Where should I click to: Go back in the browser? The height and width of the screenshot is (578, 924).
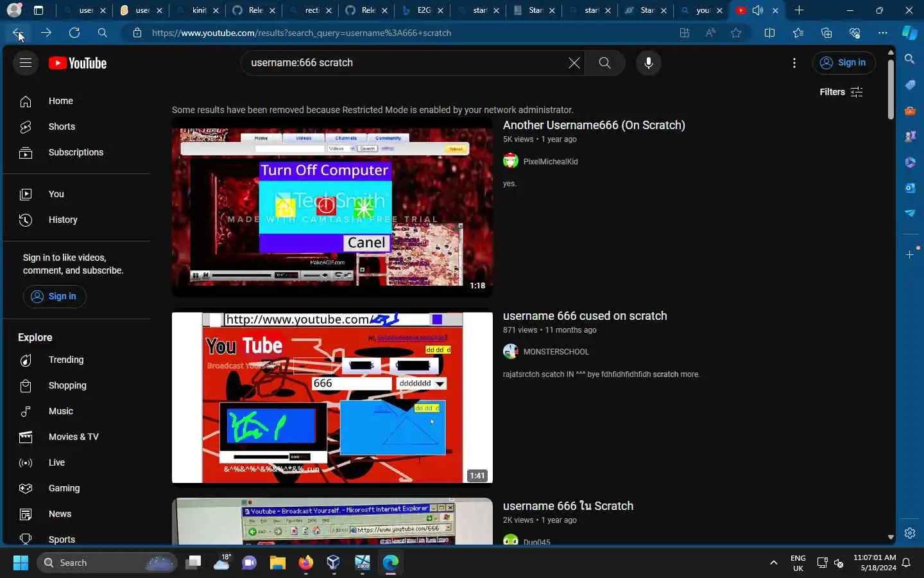click(x=18, y=33)
